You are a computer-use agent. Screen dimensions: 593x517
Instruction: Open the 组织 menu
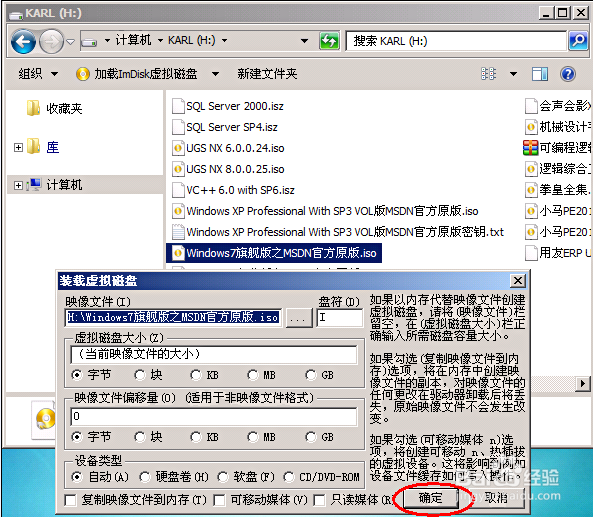pos(38,74)
